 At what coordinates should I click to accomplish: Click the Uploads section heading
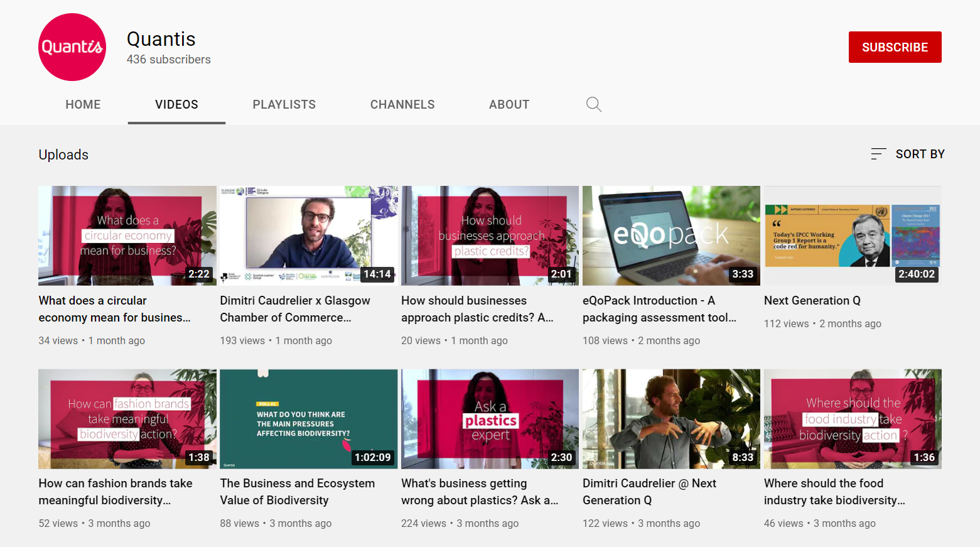[x=63, y=154]
